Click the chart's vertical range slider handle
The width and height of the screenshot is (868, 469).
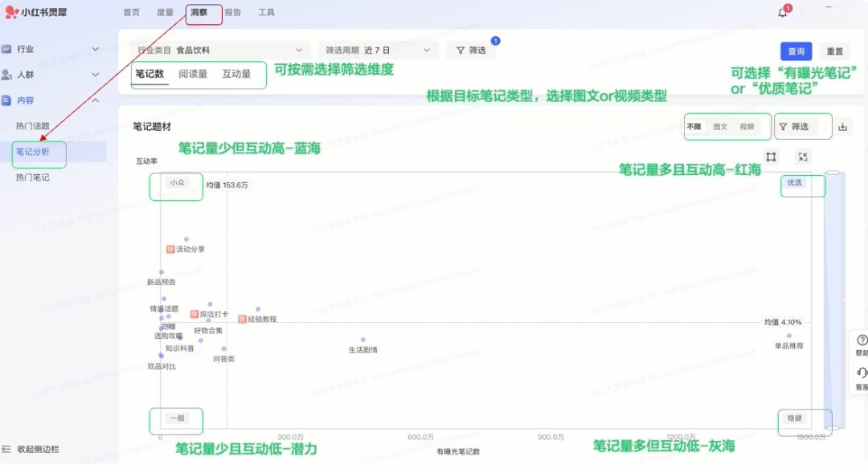(x=833, y=172)
